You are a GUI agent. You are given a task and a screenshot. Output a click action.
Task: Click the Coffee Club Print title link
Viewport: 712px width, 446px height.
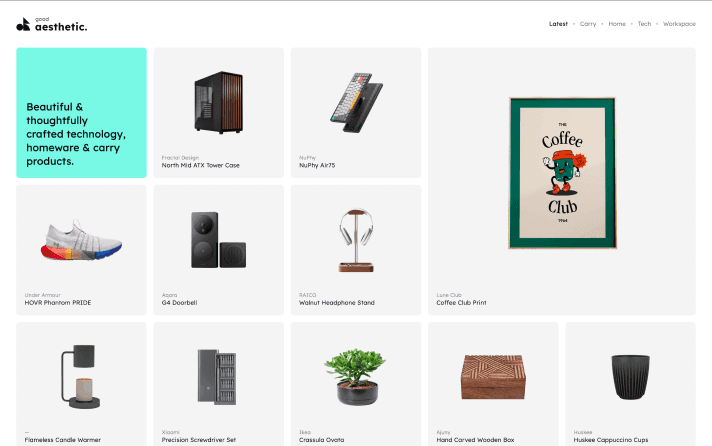pos(461,302)
